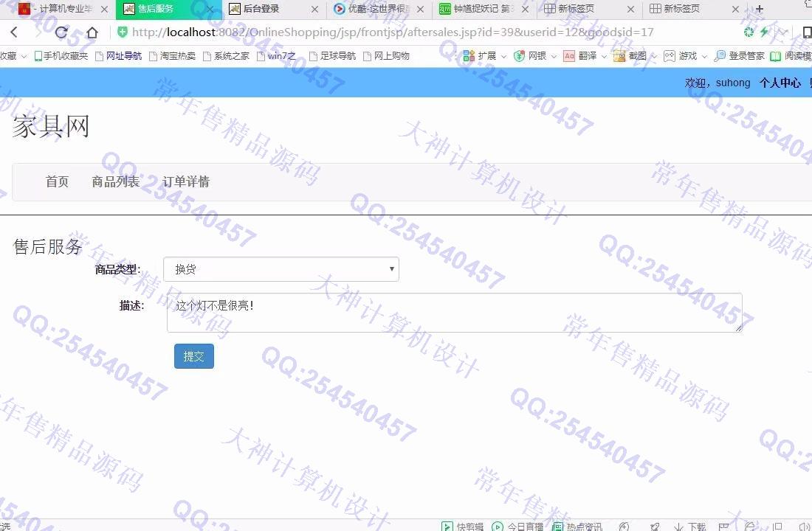Viewport: 812px width, 531px height.
Task: Open the 系统之家 bookmark
Action: click(x=227, y=56)
